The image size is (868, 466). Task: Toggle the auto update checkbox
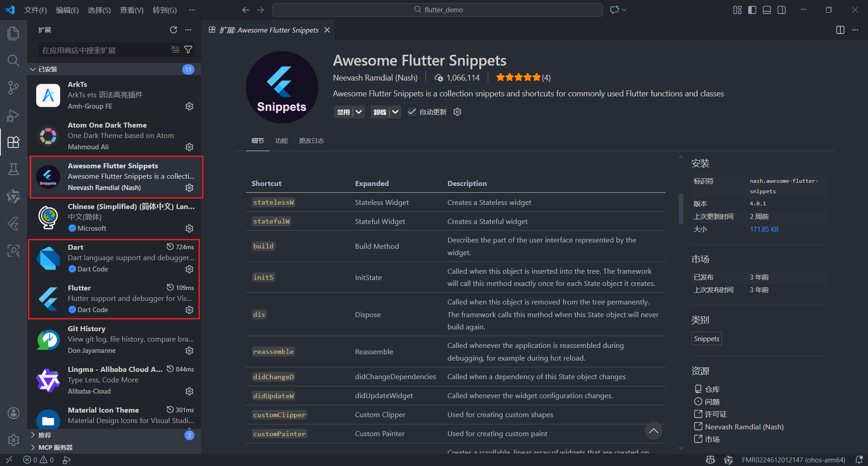(x=412, y=112)
